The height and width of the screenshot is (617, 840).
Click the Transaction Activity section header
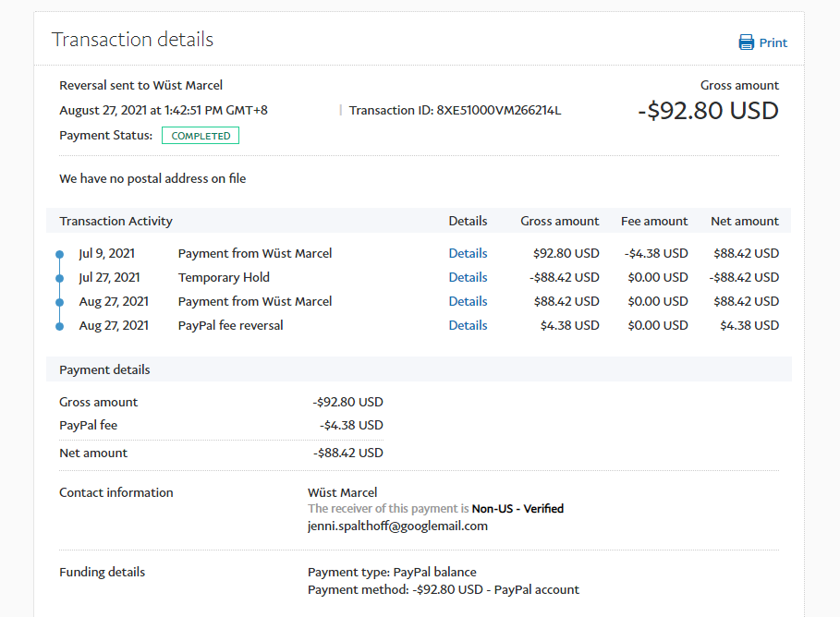(116, 221)
